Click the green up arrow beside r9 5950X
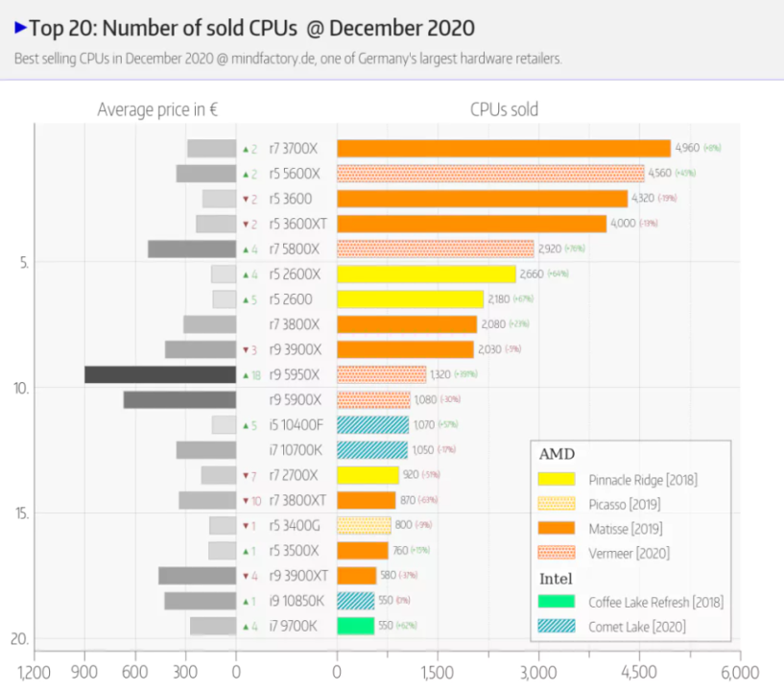 tap(245, 374)
